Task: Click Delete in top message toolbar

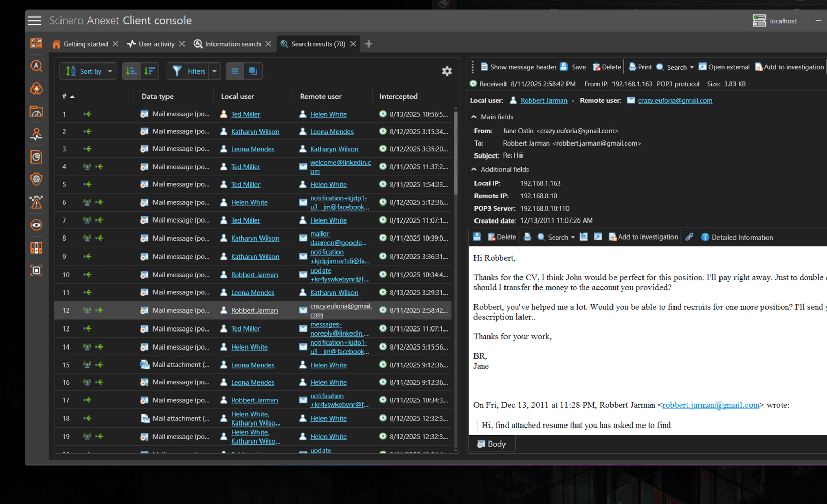Action: [x=607, y=67]
